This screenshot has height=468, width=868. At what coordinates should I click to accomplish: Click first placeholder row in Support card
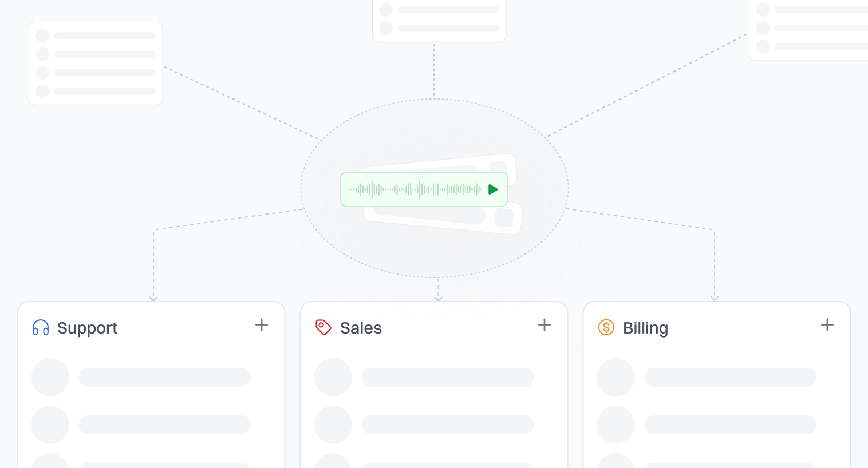[x=165, y=377]
